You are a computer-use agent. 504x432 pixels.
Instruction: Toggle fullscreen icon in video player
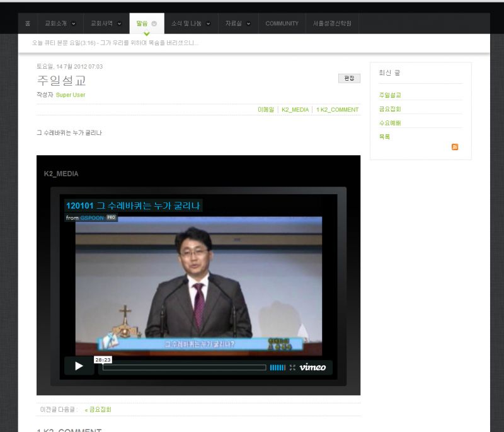292,367
